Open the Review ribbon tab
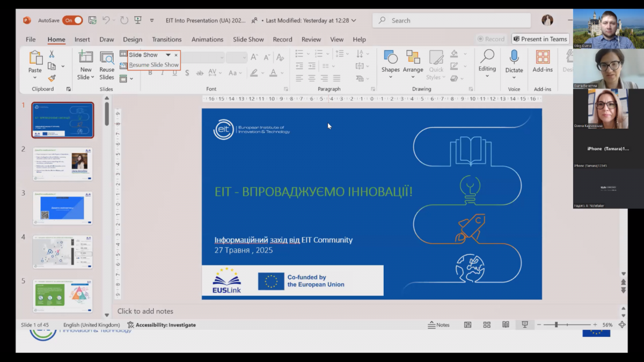The width and height of the screenshot is (644, 362). [x=311, y=39]
